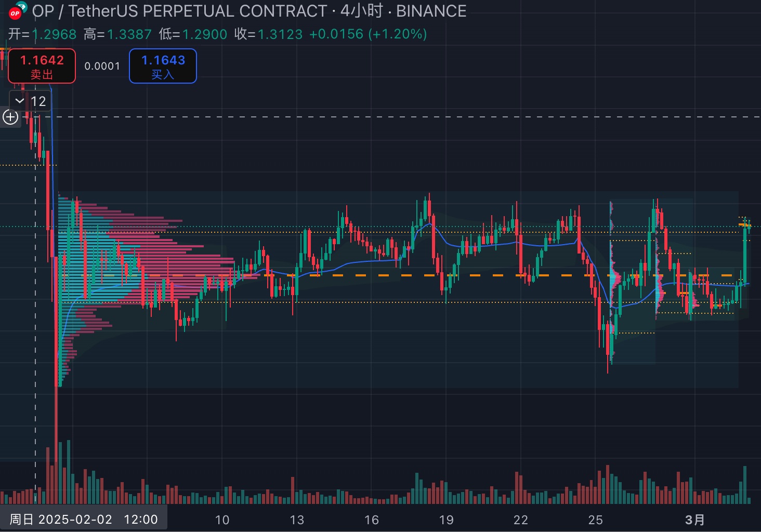Click the 卖出 sell button at 1.1642
The height and width of the screenshot is (532, 761).
click(42, 66)
